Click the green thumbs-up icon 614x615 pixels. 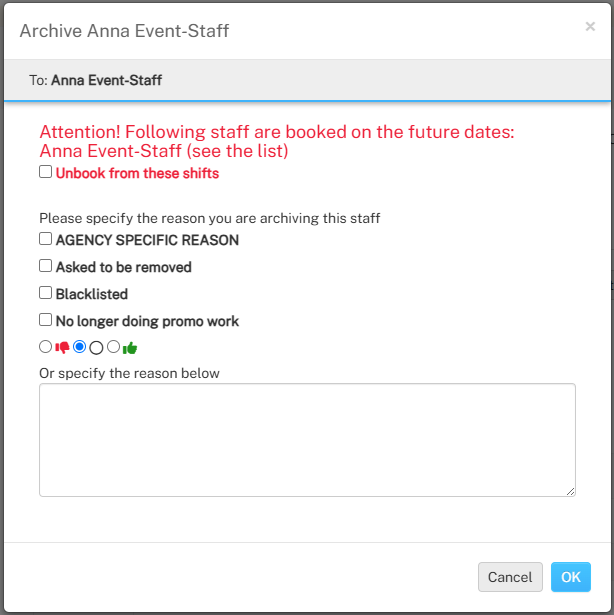pyautogui.click(x=130, y=348)
